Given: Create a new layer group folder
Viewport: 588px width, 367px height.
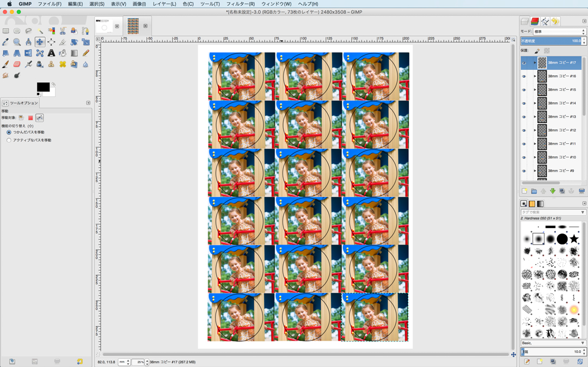Looking at the screenshot, I should click(534, 191).
